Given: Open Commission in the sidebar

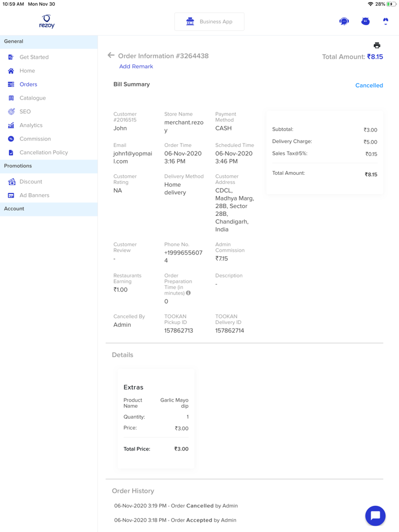Looking at the screenshot, I should (x=35, y=139).
